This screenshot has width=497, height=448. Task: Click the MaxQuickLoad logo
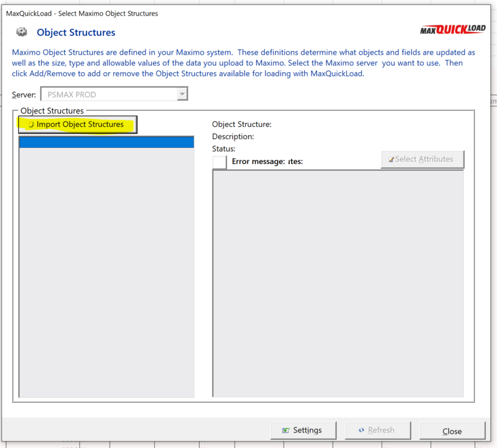[453, 30]
